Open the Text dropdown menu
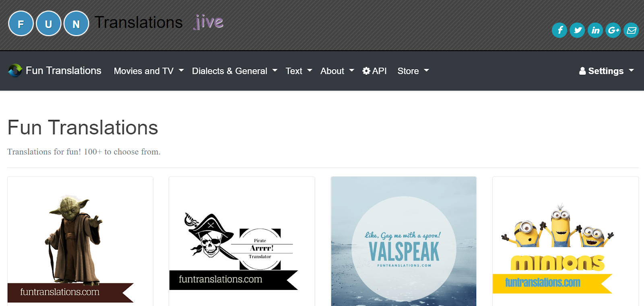The width and height of the screenshot is (644, 306). click(x=299, y=71)
